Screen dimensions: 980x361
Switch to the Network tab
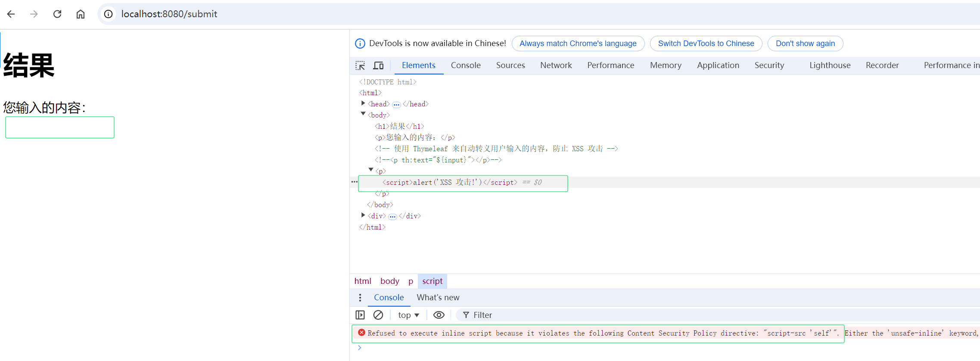coord(556,65)
